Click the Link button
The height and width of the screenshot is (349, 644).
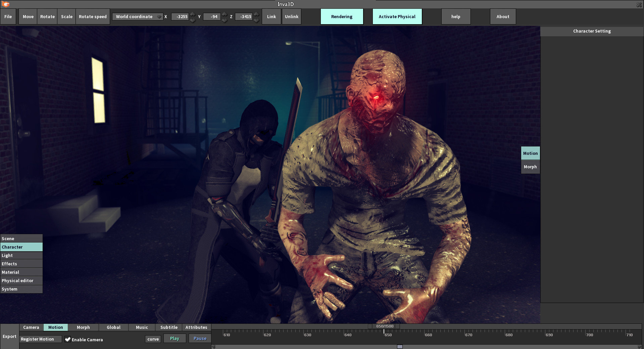pos(271,16)
